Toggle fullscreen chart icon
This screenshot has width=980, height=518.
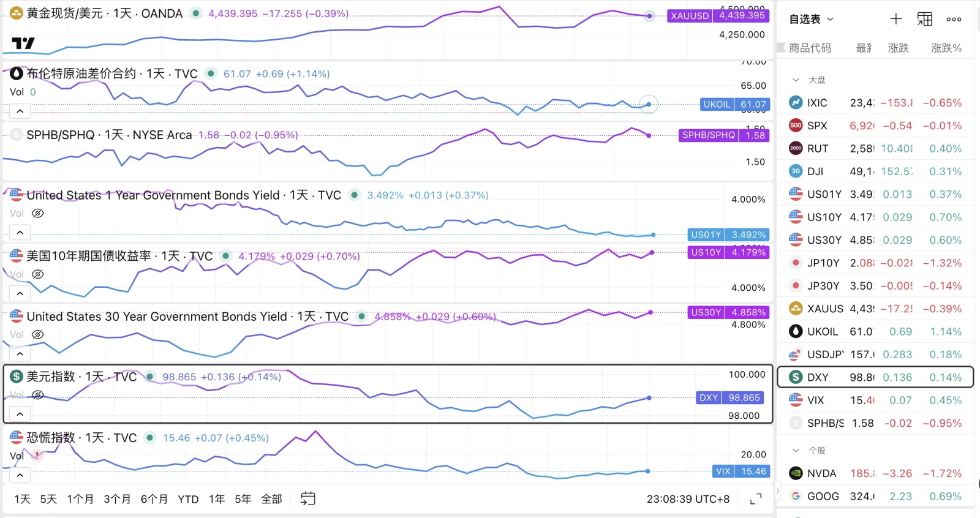756,499
